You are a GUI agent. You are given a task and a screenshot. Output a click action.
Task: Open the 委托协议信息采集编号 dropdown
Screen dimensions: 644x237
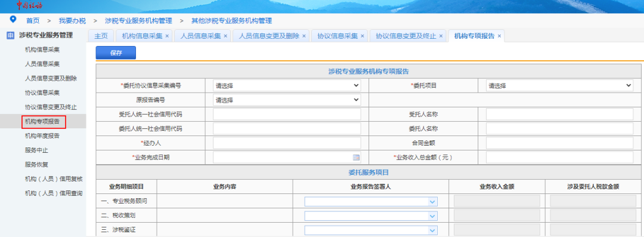click(x=287, y=85)
